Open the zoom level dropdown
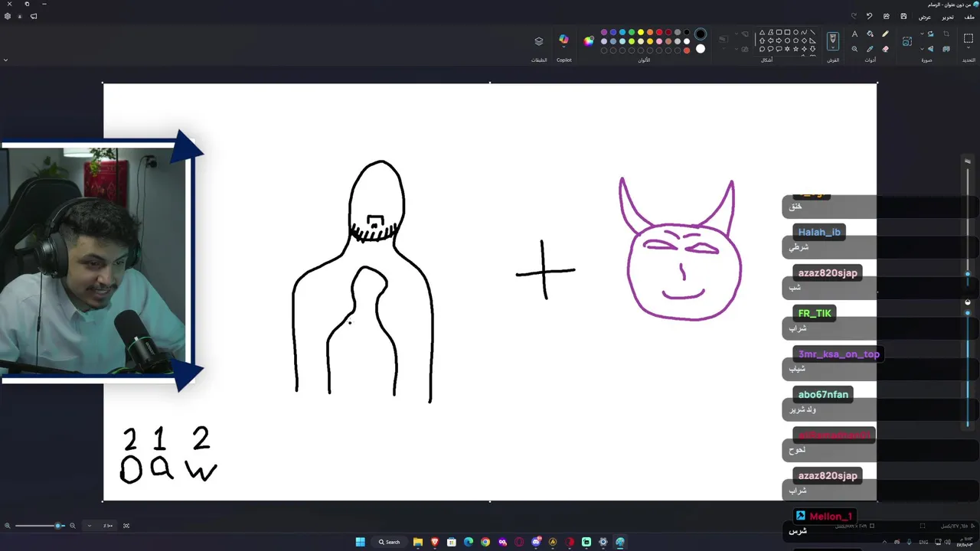The image size is (980, 551). tap(90, 526)
